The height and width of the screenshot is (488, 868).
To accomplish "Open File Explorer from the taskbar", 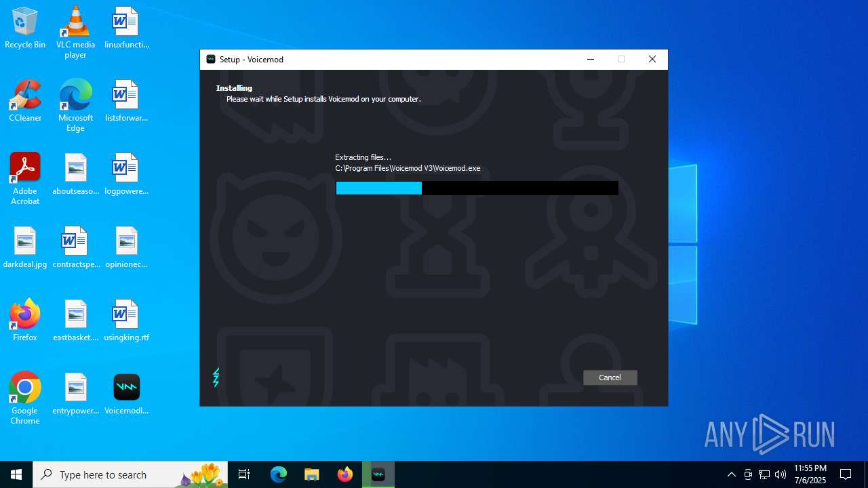I will (x=312, y=474).
